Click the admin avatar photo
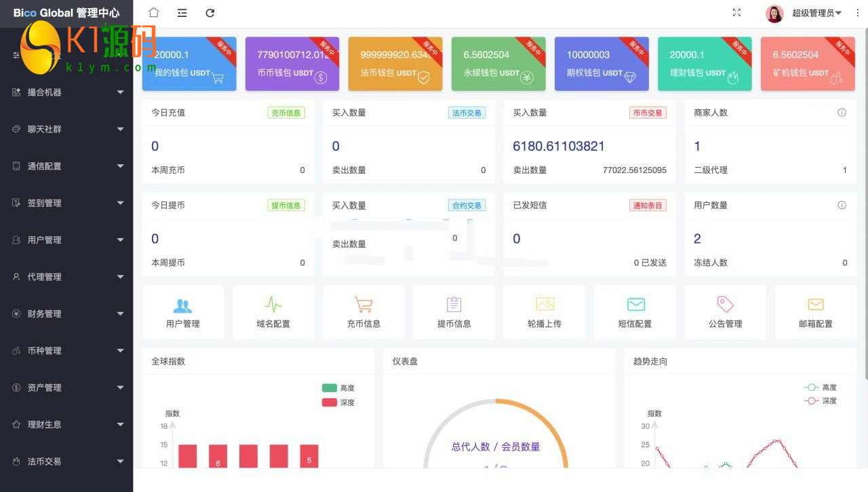The image size is (868, 492). coord(774,13)
